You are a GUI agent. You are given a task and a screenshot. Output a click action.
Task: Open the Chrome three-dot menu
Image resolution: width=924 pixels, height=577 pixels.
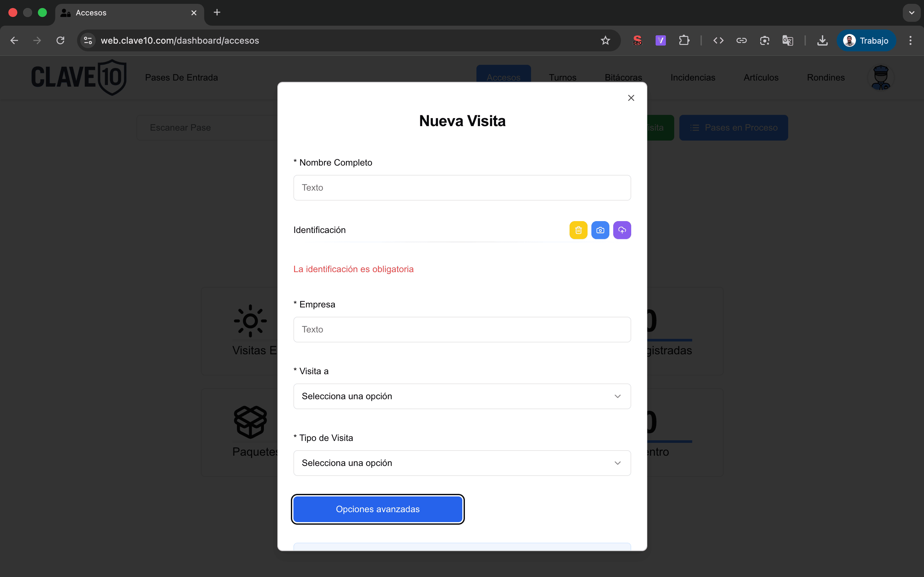[910, 40]
